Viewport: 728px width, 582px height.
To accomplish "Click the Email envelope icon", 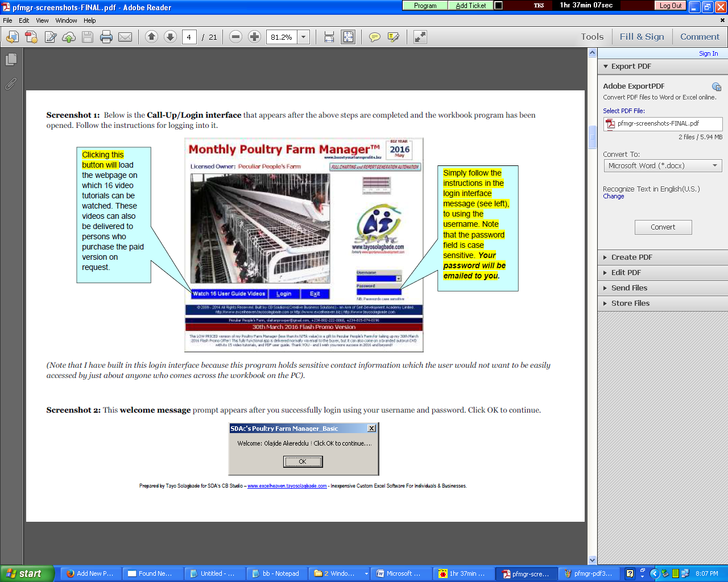I will (125, 37).
